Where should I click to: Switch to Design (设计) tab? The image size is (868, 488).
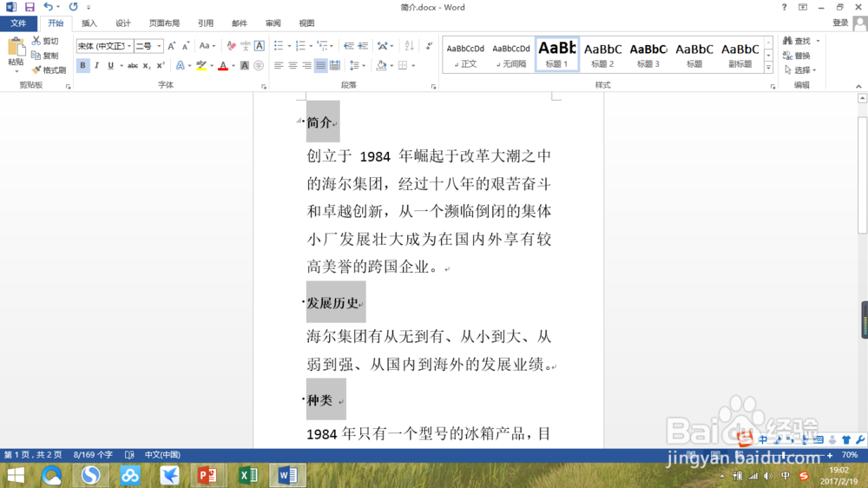(123, 23)
